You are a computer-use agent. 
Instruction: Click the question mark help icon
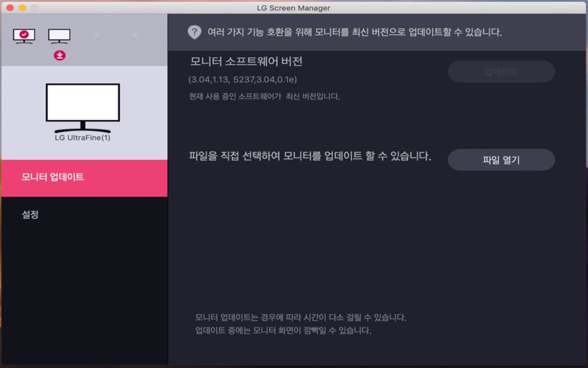(194, 32)
